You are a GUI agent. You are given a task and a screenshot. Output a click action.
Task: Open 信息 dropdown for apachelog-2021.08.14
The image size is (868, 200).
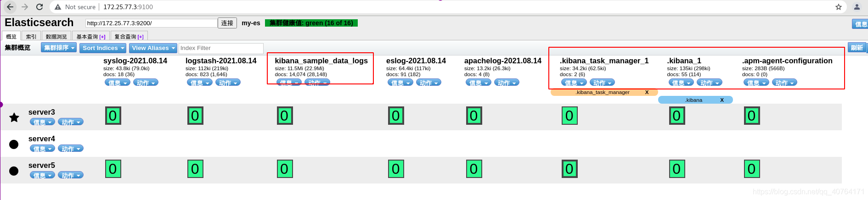(x=479, y=83)
